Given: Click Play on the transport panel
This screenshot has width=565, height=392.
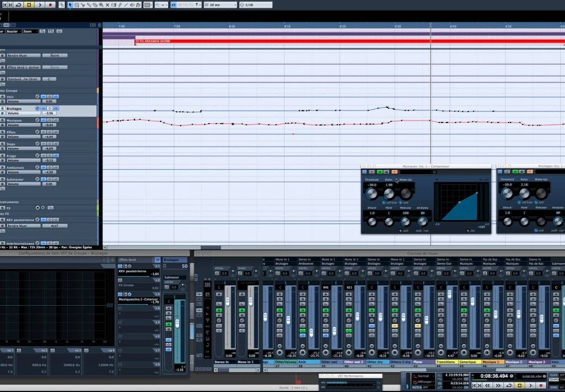Looking at the screenshot, I should (x=530, y=385).
